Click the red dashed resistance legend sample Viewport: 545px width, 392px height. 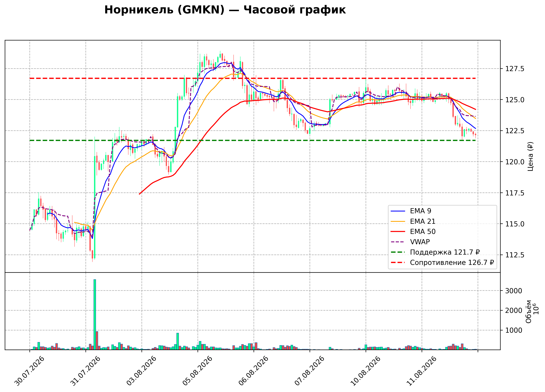tap(398, 263)
